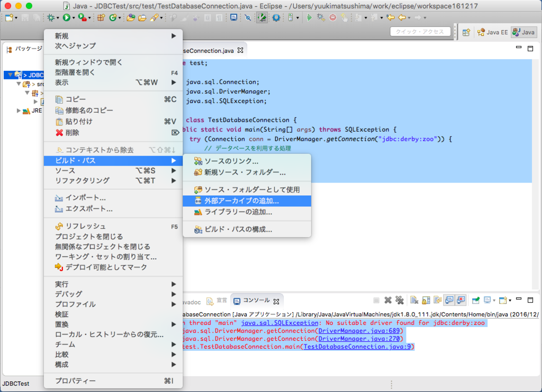This screenshot has height=392, width=542.
Task: Expand the JRE system library node
Action: tap(19, 111)
